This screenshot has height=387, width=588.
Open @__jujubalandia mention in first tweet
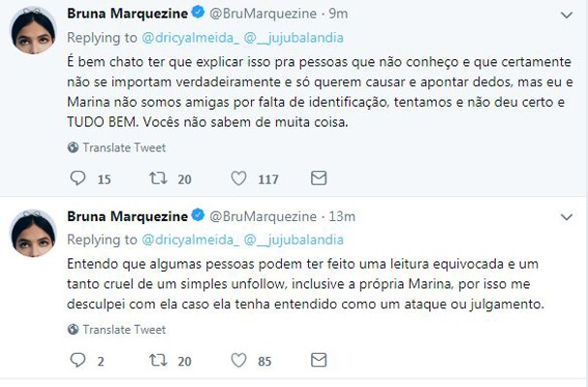point(294,38)
